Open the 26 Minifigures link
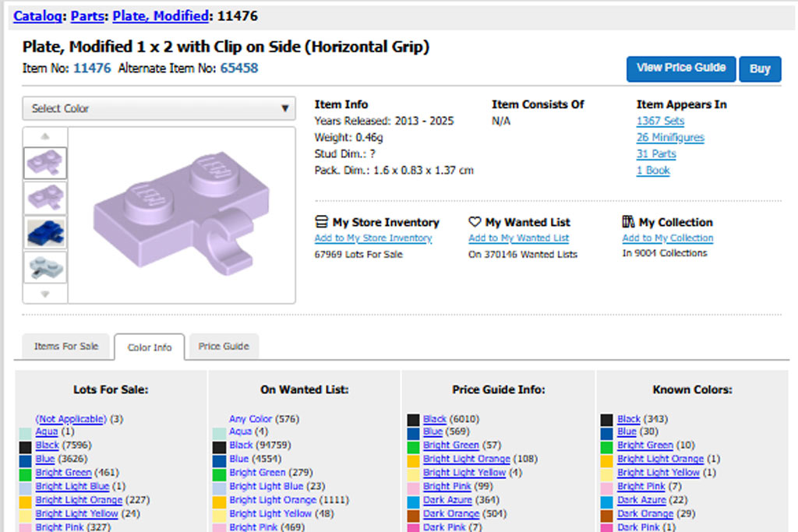Viewport: 798px width, 532px height. coord(669,138)
